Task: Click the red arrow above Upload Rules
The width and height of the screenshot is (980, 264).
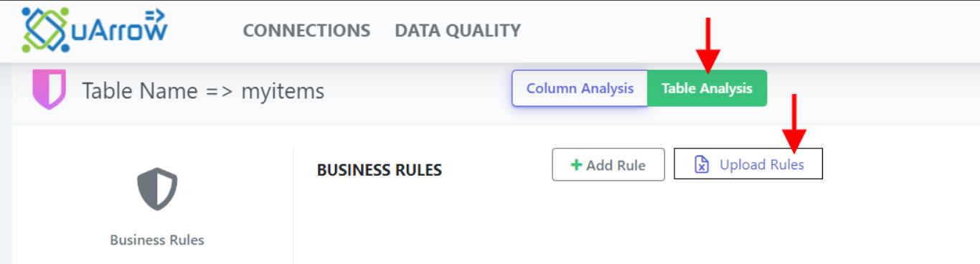Action: (794, 122)
